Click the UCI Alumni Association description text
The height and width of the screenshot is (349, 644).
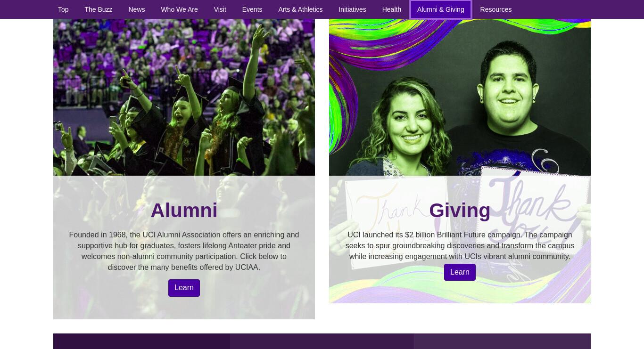(x=184, y=251)
